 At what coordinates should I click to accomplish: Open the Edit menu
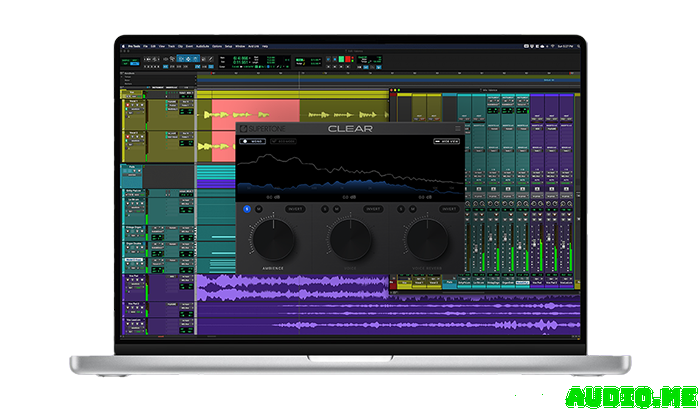pos(153,46)
